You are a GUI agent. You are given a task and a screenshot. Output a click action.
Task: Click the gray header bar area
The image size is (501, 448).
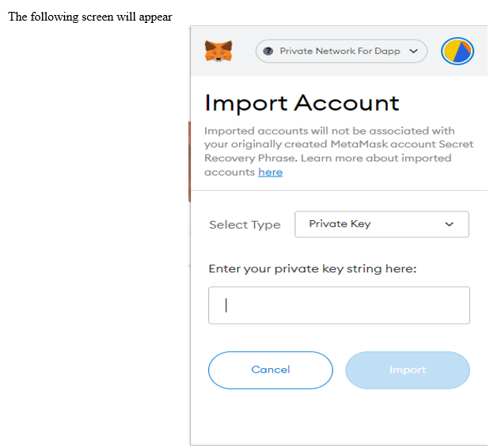coord(339,51)
